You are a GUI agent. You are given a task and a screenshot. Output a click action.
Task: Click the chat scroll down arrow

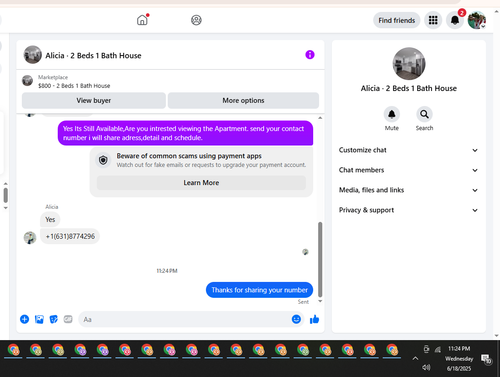click(320, 301)
